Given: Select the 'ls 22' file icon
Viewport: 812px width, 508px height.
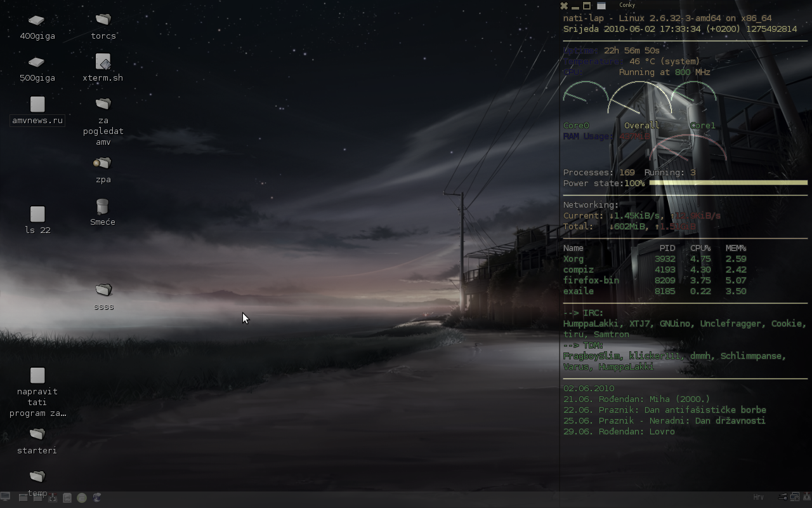Looking at the screenshot, I should pos(37,214).
